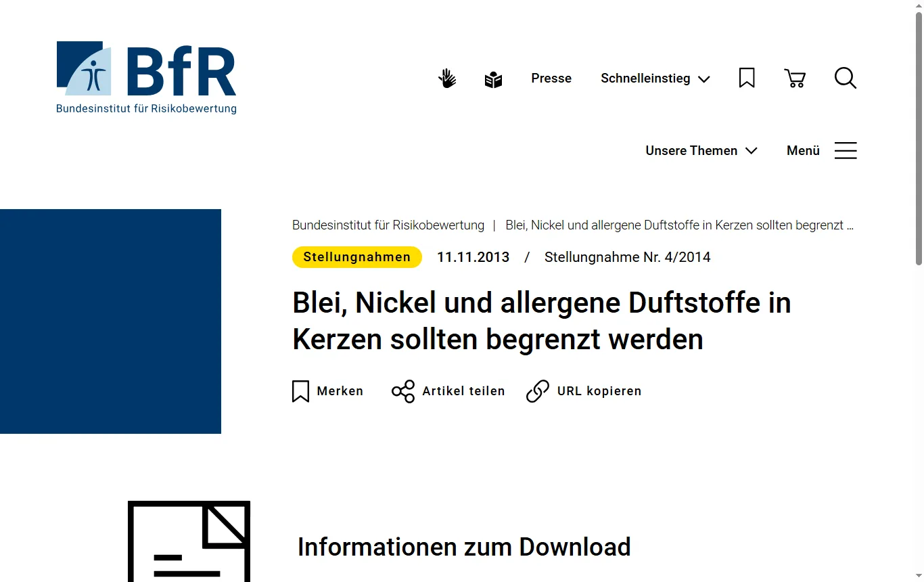The width and height of the screenshot is (924, 582).
Task: Click the text Stellungnahme Nr. 4/2014
Action: tap(628, 257)
